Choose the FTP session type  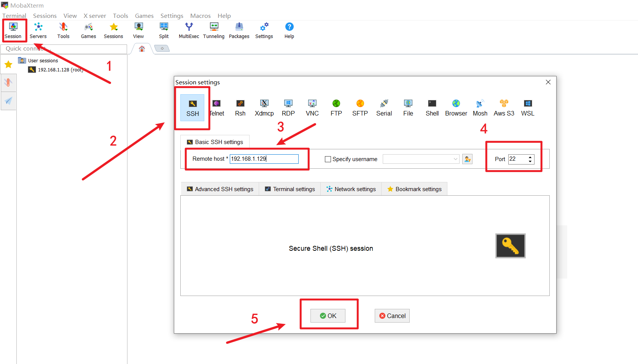[x=336, y=108]
